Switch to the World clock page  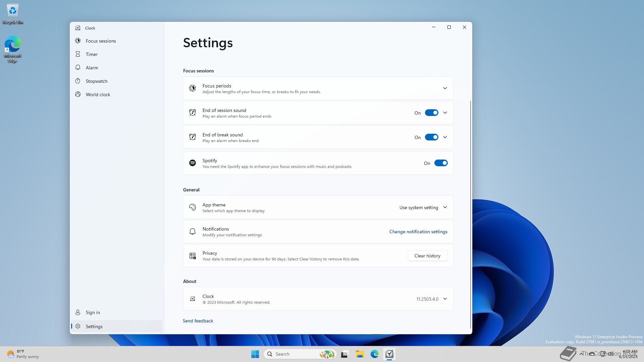pos(98,95)
